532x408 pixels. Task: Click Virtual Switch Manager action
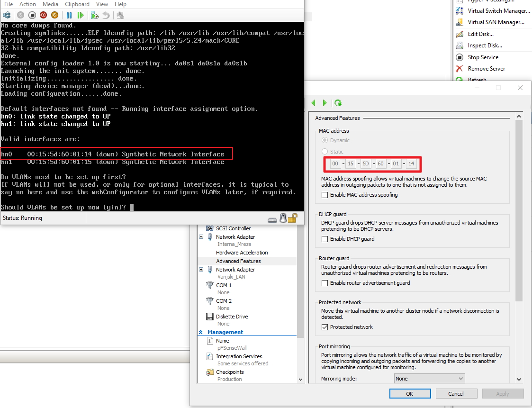tap(499, 11)
